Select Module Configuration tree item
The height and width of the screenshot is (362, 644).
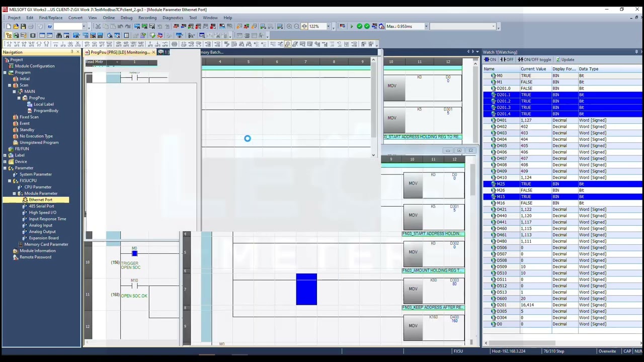(34, 66)
